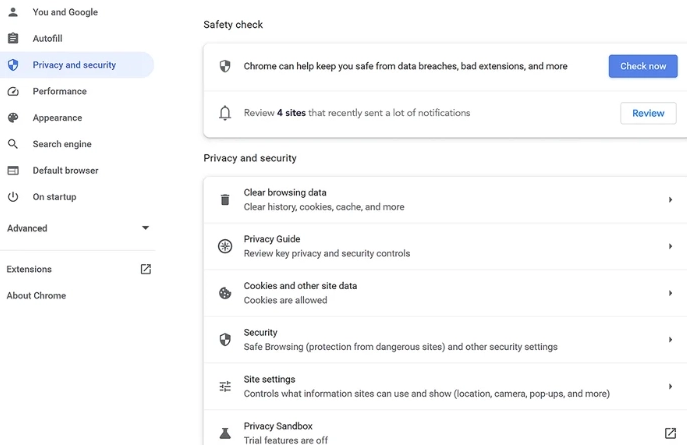This screenshot has width=687, height=445.
Task: Click the Check now button
Action: [643, 66]
